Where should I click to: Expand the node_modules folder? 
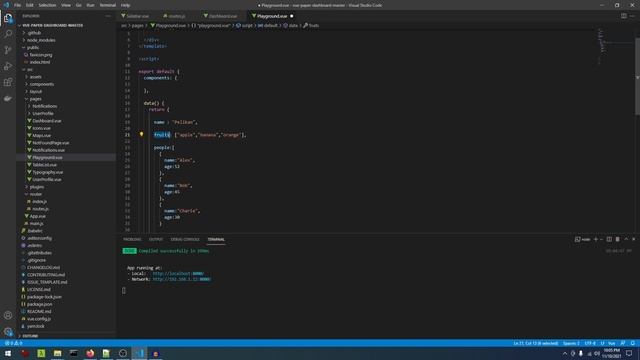67,40
